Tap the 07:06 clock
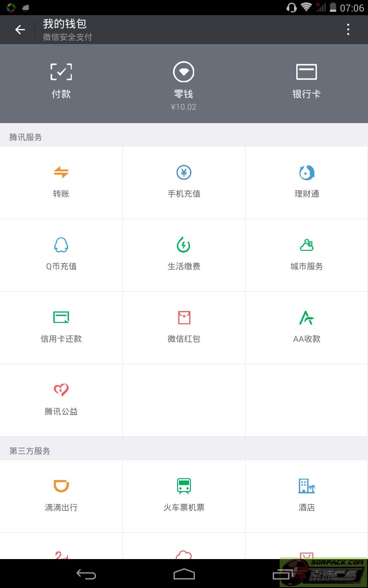 coord(352,8)
